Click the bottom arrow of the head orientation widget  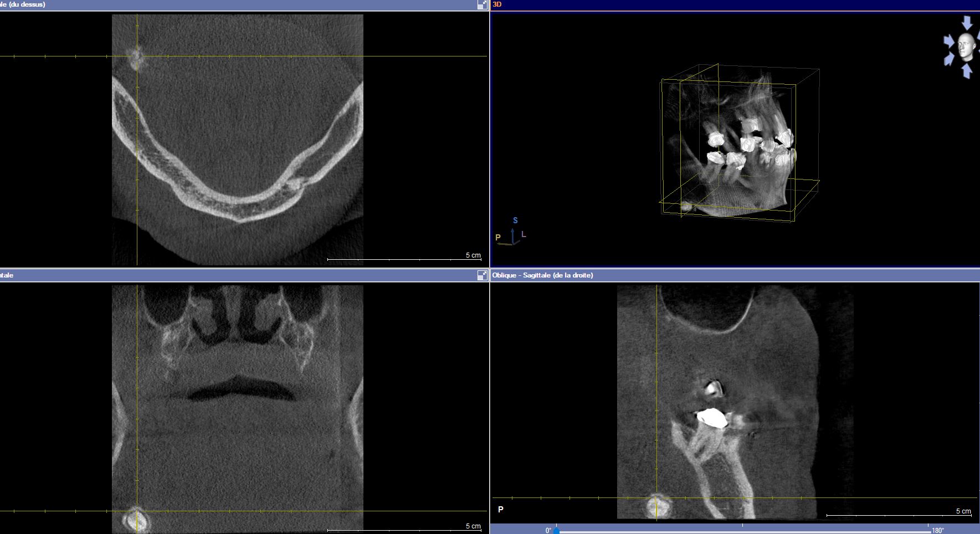point(967,70)
